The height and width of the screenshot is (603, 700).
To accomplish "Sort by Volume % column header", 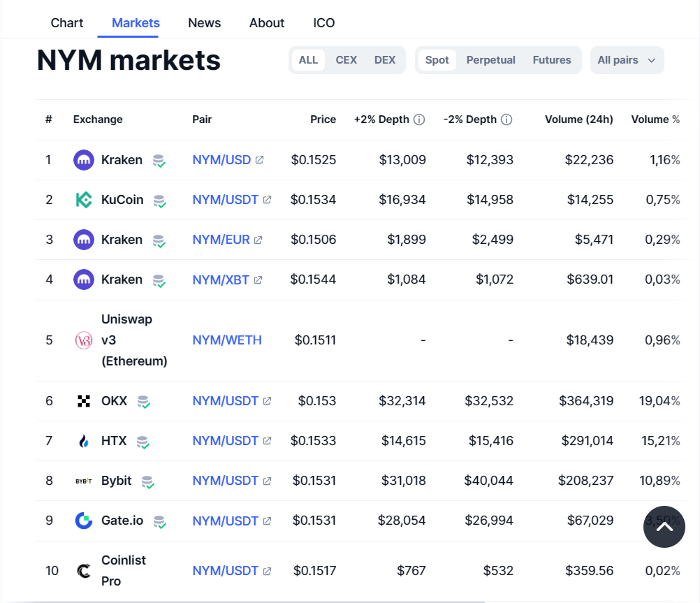I will (655, 119).
